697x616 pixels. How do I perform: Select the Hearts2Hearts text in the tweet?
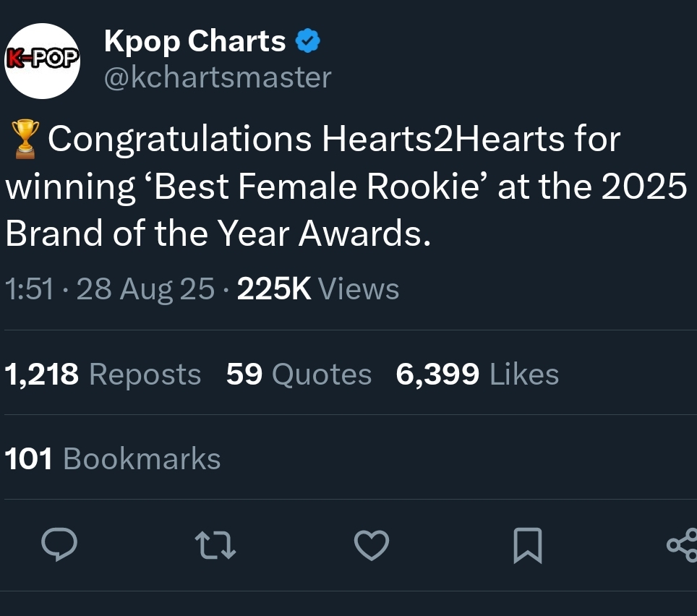444,139
